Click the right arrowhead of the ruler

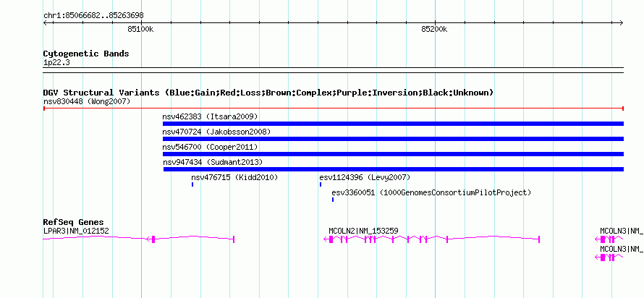pyautogui.click(x=621, y=22)
